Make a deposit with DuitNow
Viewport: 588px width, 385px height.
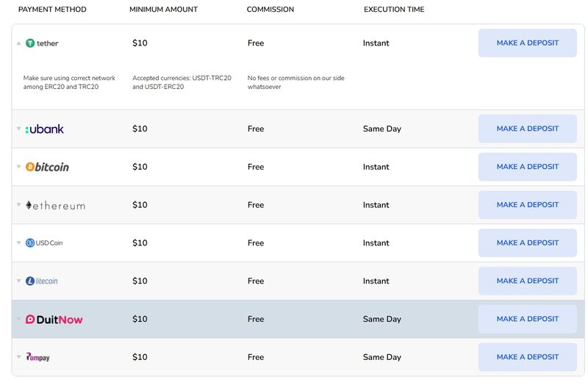(527, 319)
